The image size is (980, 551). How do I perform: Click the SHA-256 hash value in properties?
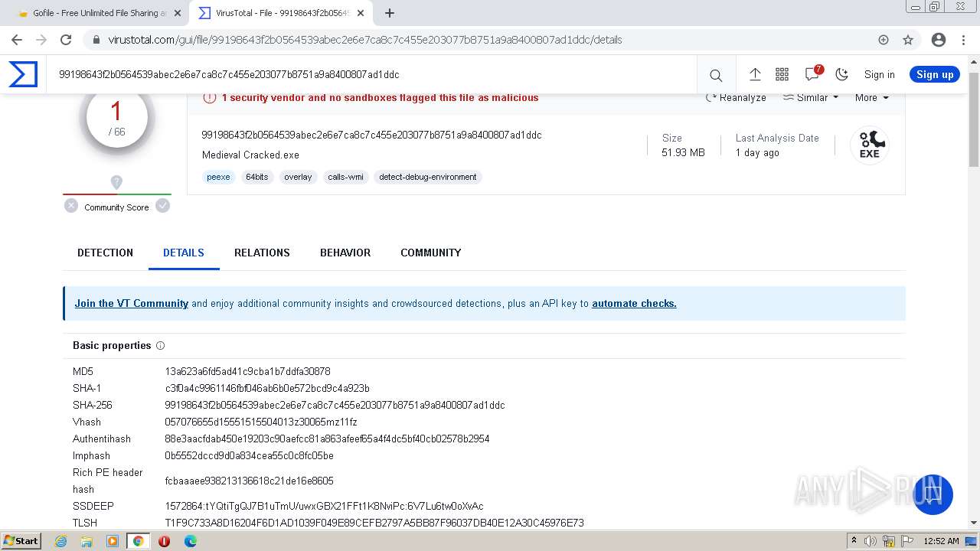click(335, 405)
